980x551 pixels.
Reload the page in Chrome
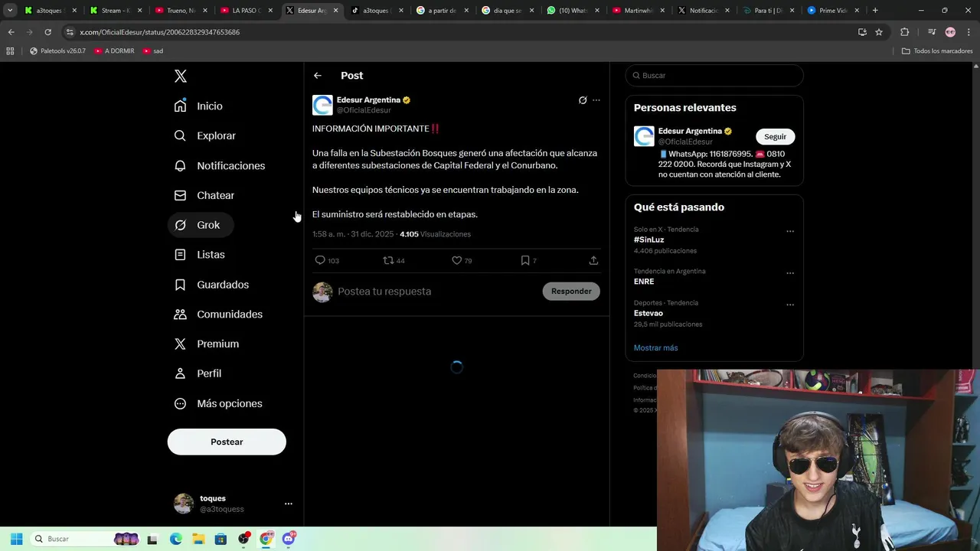click(x=47, y=32)
